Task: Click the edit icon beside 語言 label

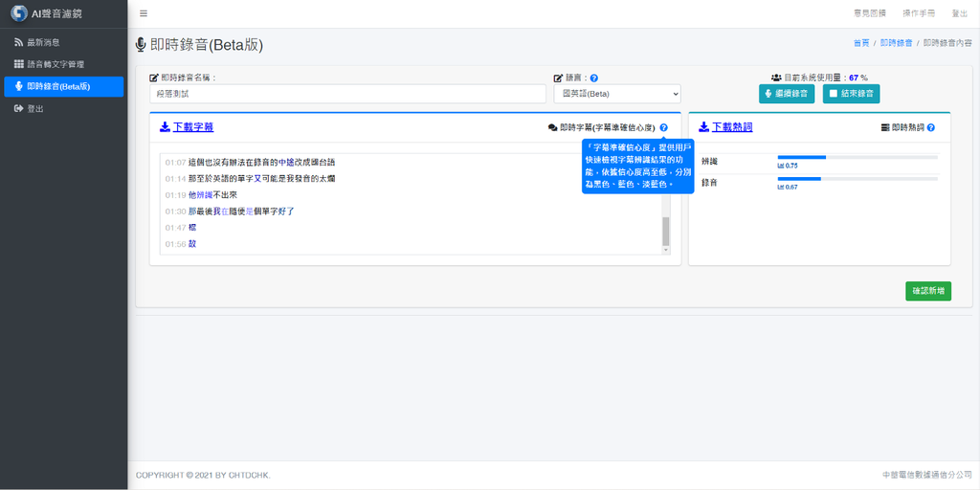Action: 559,78
